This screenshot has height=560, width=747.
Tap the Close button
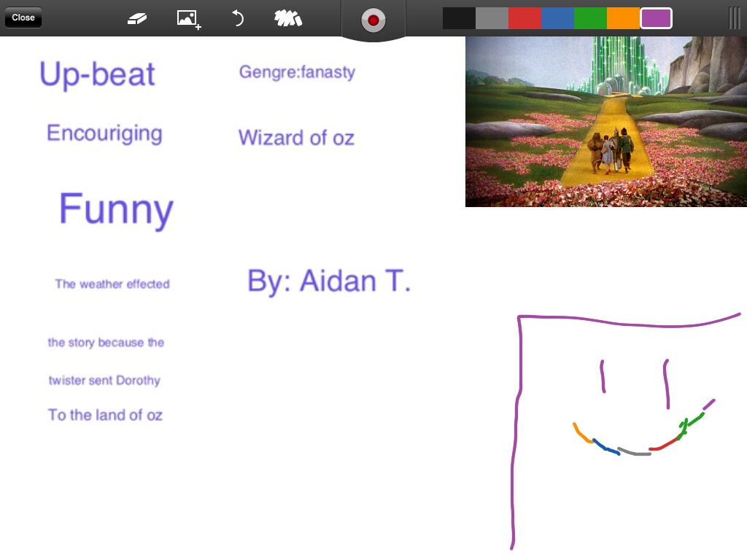[x=23, y=17]
